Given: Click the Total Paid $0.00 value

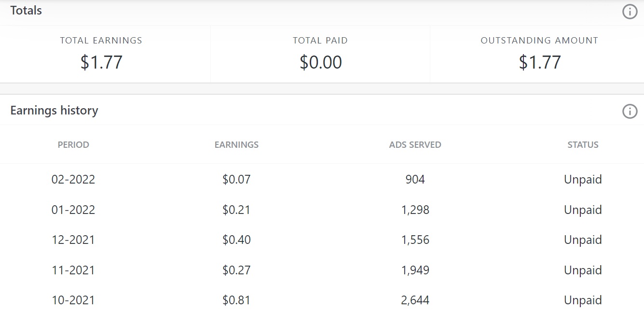Looking at the screenshot, I should (320, 62).
